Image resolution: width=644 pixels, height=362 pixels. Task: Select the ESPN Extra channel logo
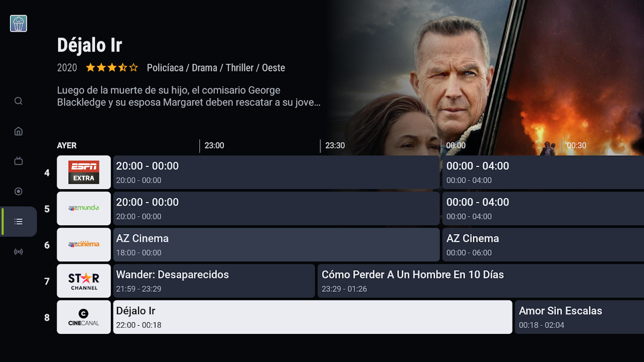pyautogui.click(x=84, y=172)
